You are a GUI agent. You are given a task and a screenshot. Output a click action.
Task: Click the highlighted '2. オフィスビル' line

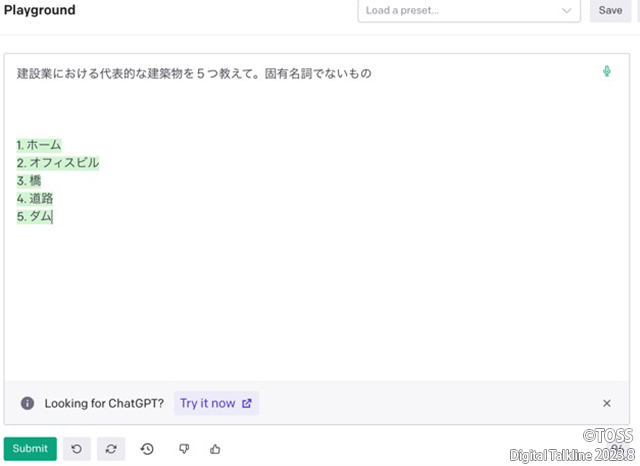click(x=58, y=163)
